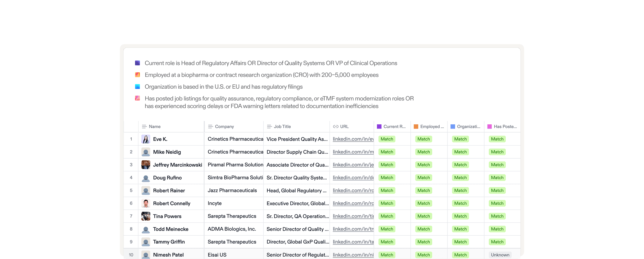Click the text icon in Name header
Screen dimensions: 644x259
pos(144,126)
